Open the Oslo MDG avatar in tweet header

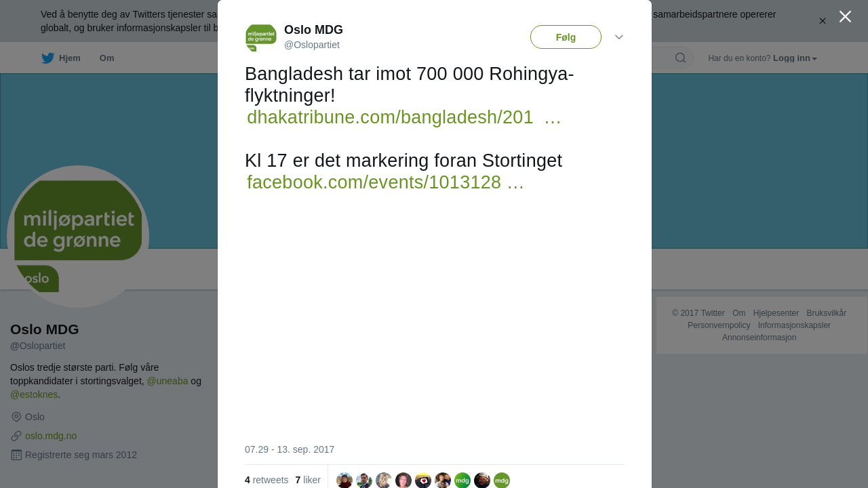261,38
